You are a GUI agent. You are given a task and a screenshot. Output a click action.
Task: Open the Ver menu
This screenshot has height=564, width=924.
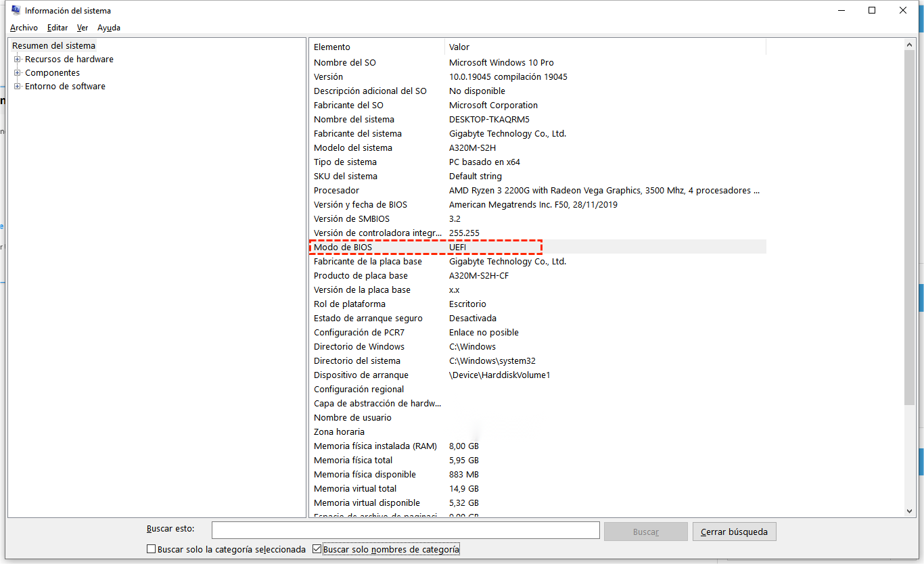[83, 28]
